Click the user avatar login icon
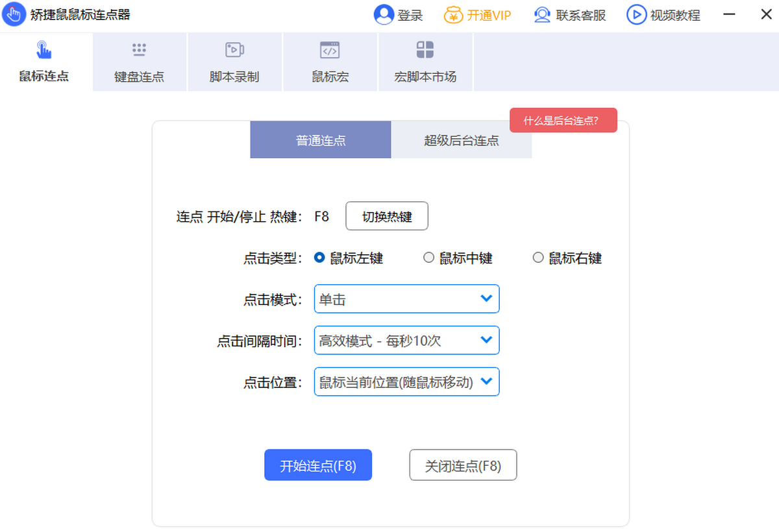The width and height of the screenshot is (779, 532). 384,15
